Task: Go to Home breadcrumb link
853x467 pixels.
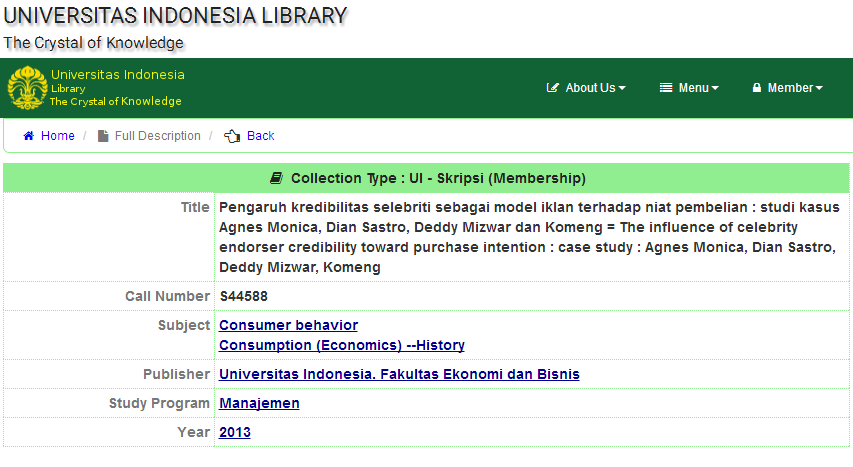Action: (58, 136)
